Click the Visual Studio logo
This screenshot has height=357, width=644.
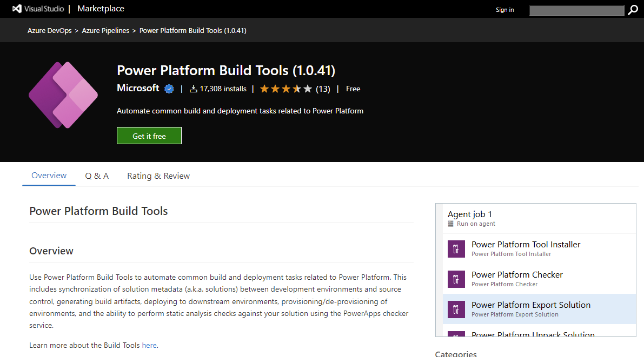38,9
